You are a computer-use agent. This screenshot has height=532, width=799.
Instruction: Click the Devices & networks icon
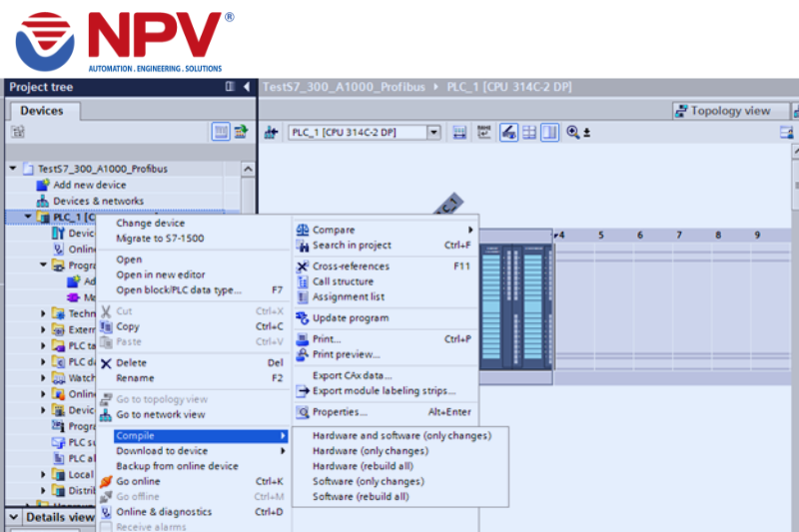[x=42, y=201]
